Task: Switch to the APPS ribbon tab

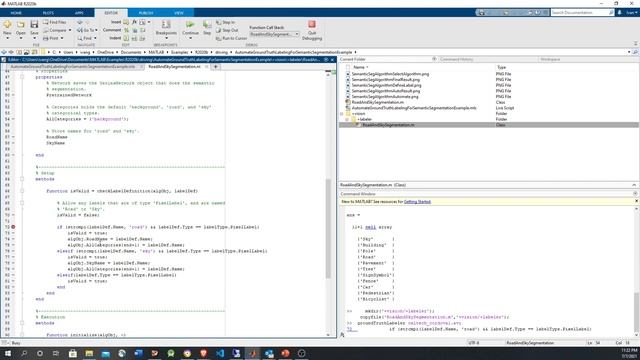Action: [x=79, y=13]
